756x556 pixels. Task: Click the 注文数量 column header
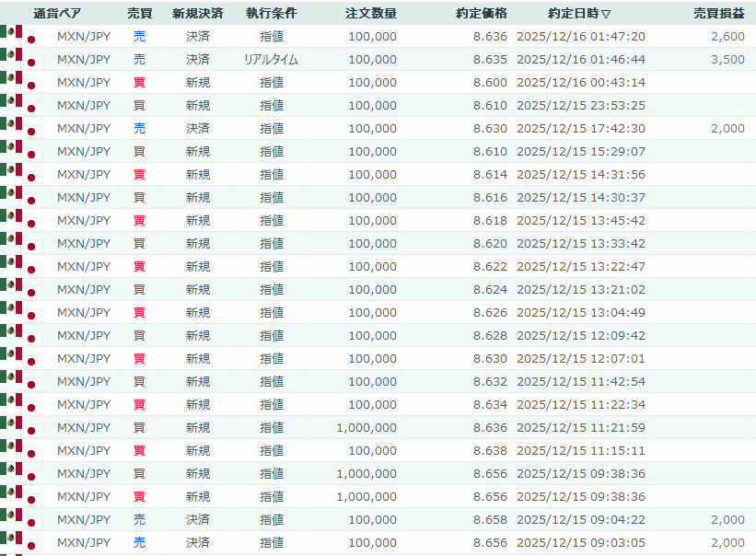(371, 14)
